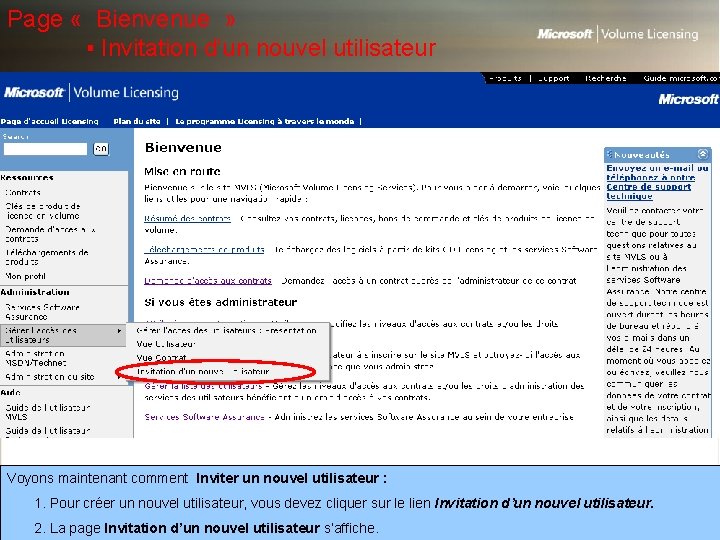720x540 pixels.
Task: Open Administration MSDN/Technet in the sidebar
Action: coord(36,358)
